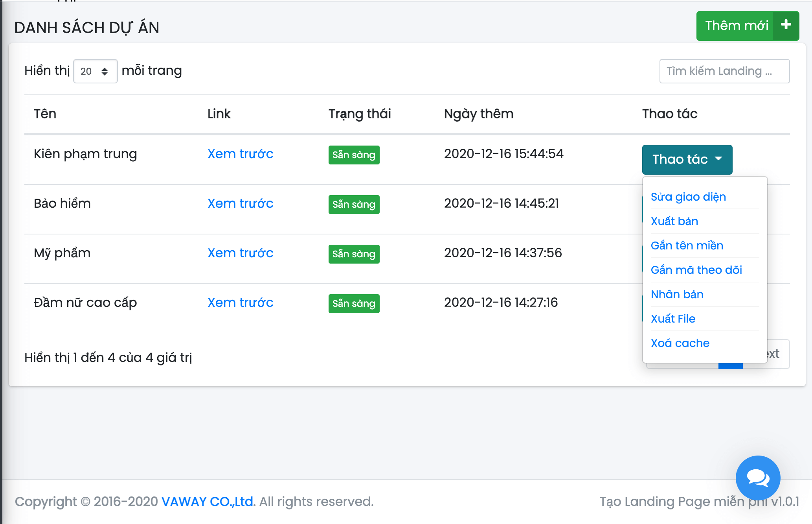This screenshot has width=812, height=524.
Task: Open the blue chat bubble widget
Action: [x=757, y=478]
